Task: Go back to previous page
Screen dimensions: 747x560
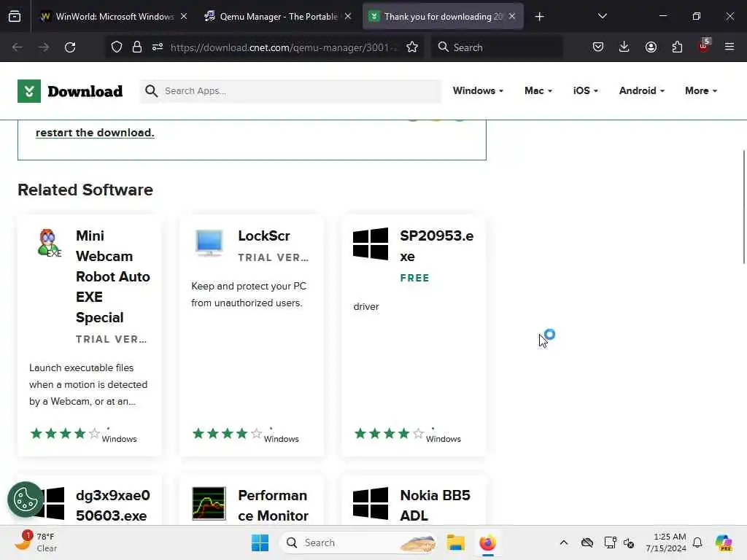Action: (18, 47)
